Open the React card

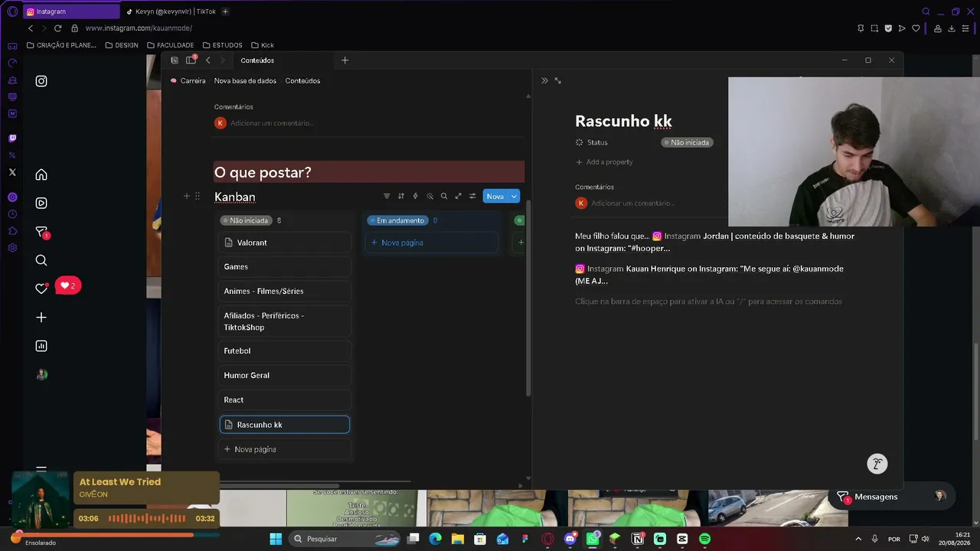285,399
